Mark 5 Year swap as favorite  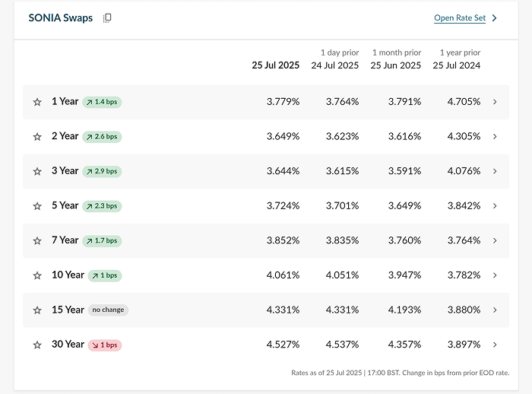point(37,206)
